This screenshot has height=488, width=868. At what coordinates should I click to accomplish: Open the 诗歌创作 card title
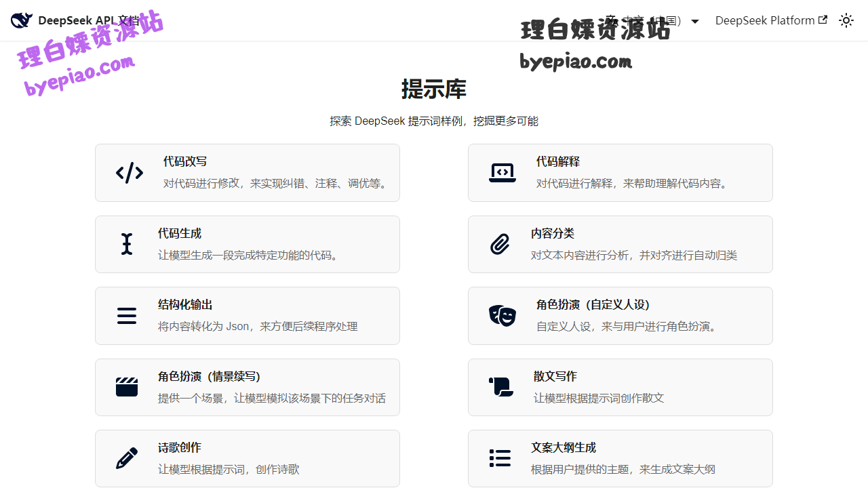pos(180,447)
